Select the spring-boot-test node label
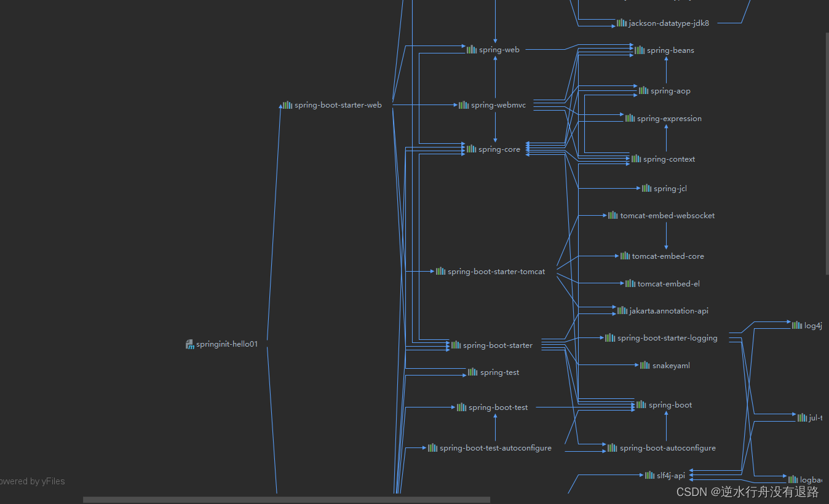This screenshot has width=829, height=504. [x=498, y=408]
